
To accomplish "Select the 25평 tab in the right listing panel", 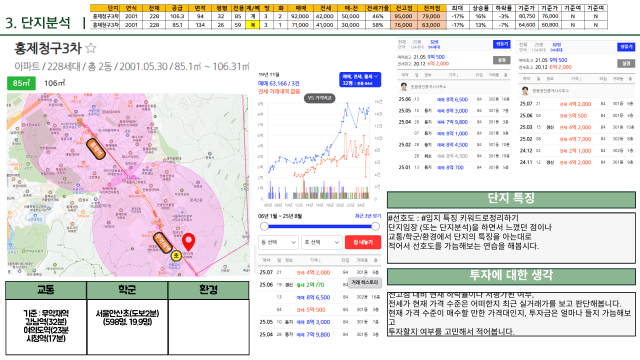I will click(539, 45).
